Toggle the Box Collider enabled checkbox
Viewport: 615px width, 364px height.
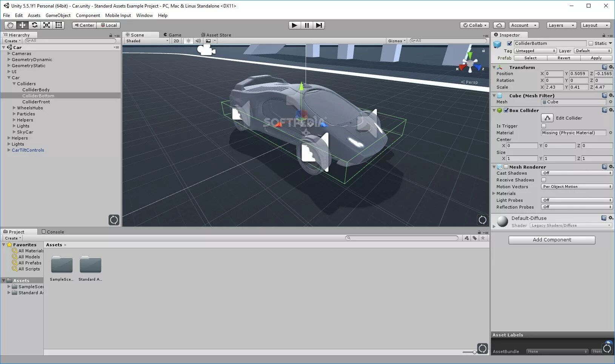pyautogui.click(x=506, y=110)
